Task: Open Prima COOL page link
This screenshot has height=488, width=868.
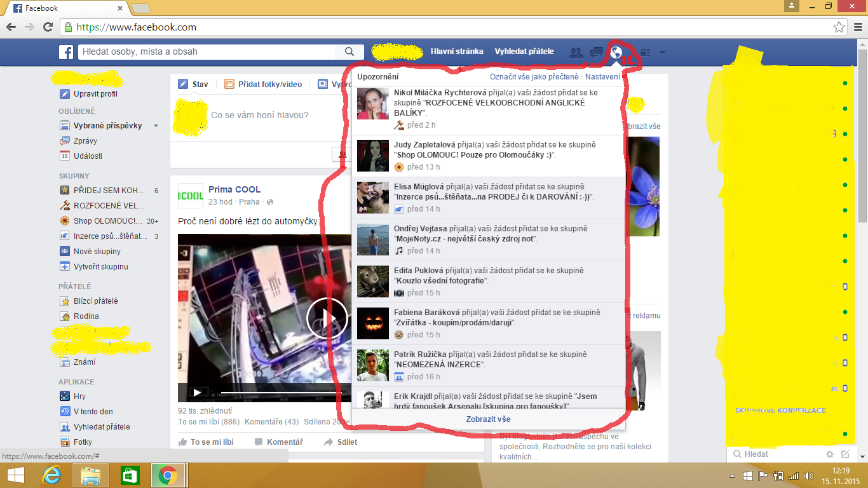Action: (x=234, y=189)
